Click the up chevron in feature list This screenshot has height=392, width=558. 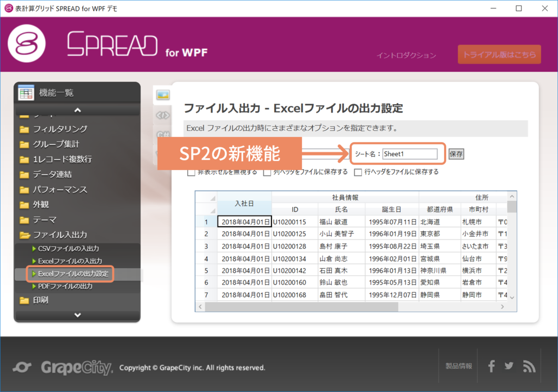(x=77, y=110)
